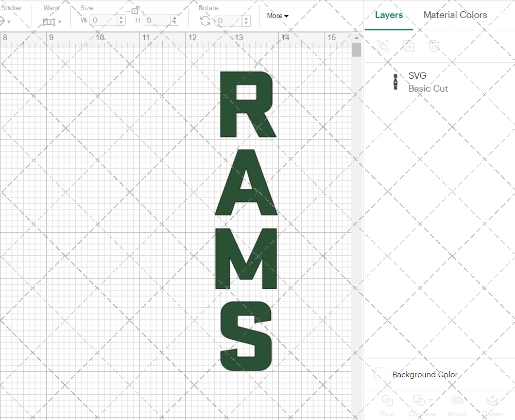515x420 pixels.
Task: Click the Sticker tool icon
Action: click(x=2, y=22)
